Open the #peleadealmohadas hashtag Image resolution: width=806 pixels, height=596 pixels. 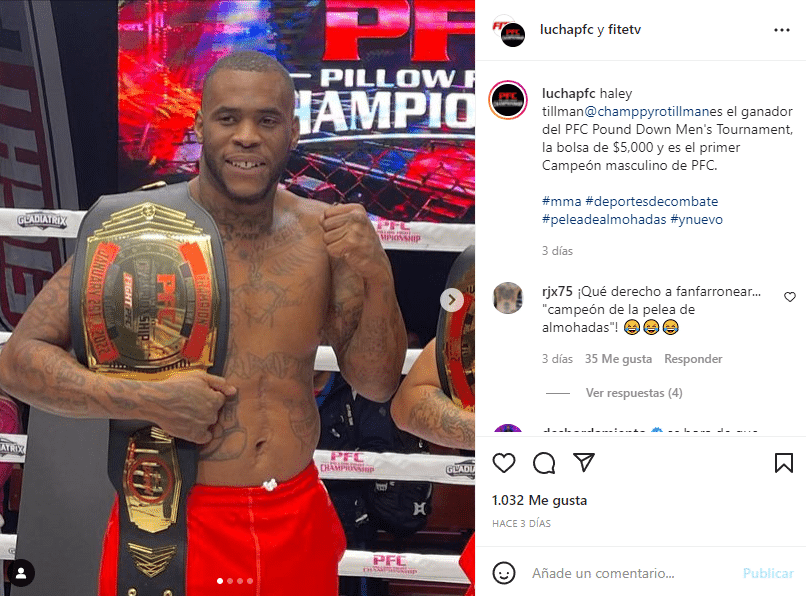coord(604,220)
